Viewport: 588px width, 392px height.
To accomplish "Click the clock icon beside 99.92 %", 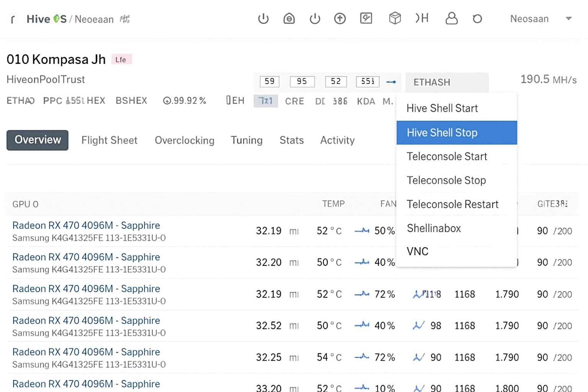I will [x=167, y=101].
